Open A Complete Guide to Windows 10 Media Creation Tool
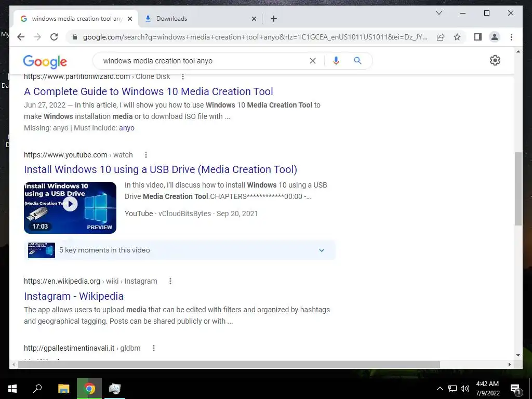The height and width of the screenshot is (399, 532). coord(148,91)
